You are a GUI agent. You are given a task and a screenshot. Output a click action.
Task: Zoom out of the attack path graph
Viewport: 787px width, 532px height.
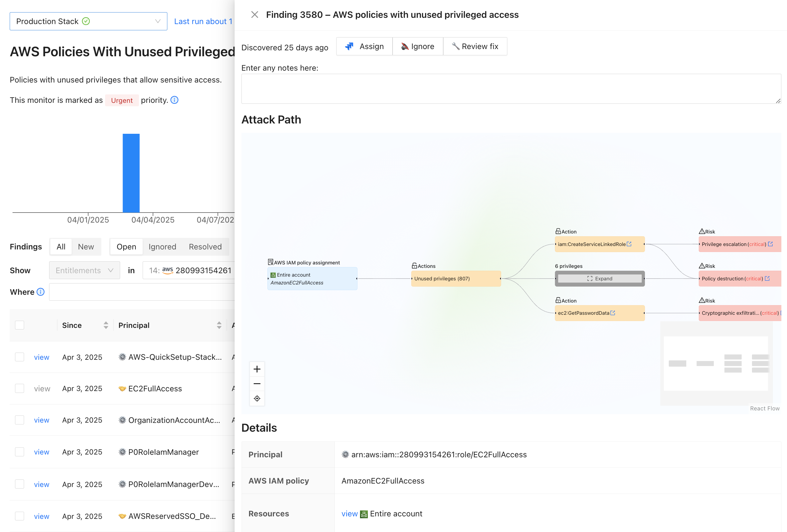click(257, 384)
